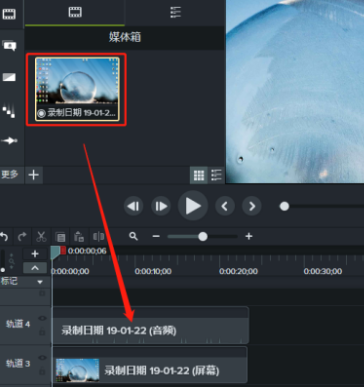
Task: Click the 更多 (More) button
Action: [10, 174]
